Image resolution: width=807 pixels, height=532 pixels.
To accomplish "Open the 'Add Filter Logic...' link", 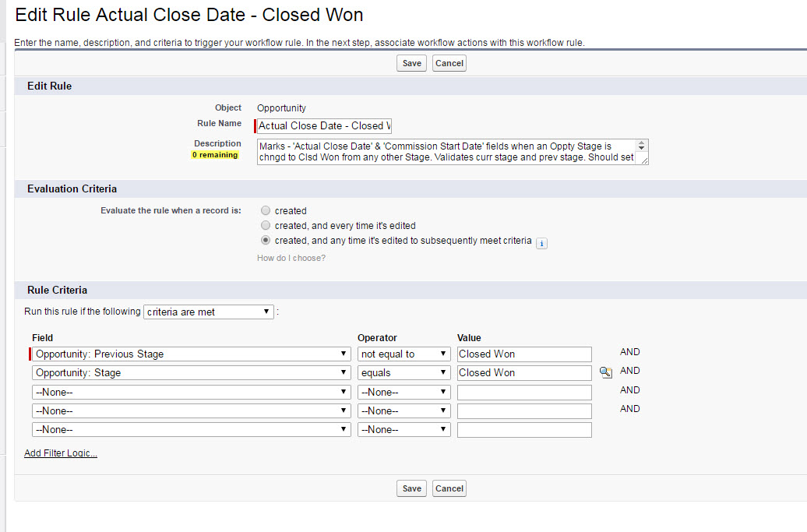I will coord(61,453).
